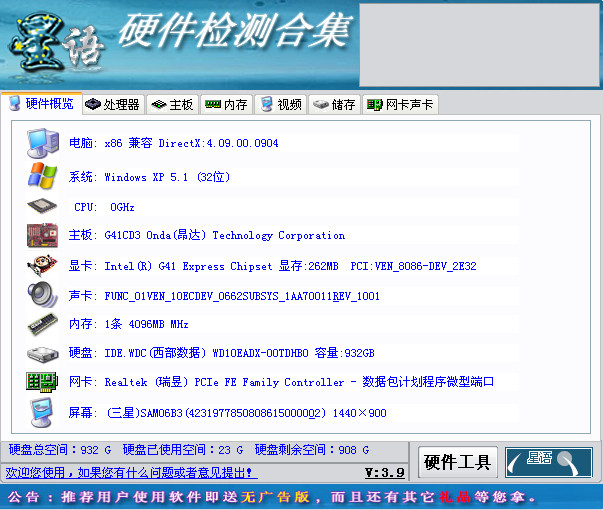This screenshot has width=603, height=510.
Task: Click the CPU chip icon
Action: click(42, 207)
